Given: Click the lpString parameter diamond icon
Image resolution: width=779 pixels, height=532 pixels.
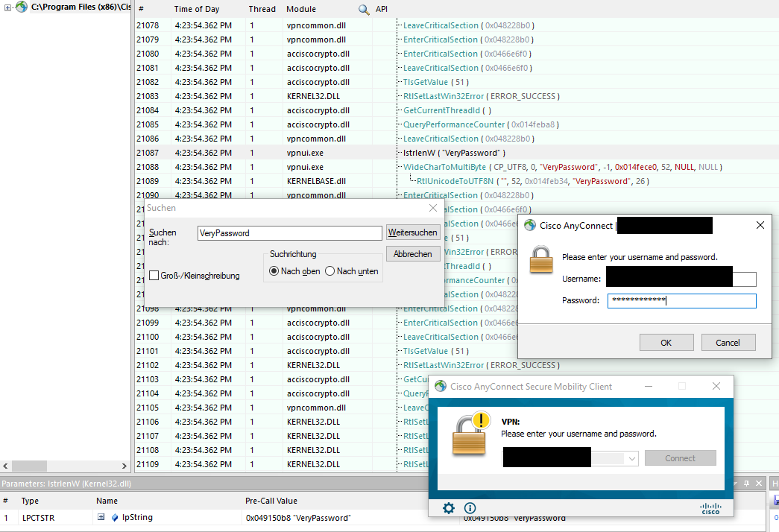Looking at the screenshot, I should click(x=115, y=518).
